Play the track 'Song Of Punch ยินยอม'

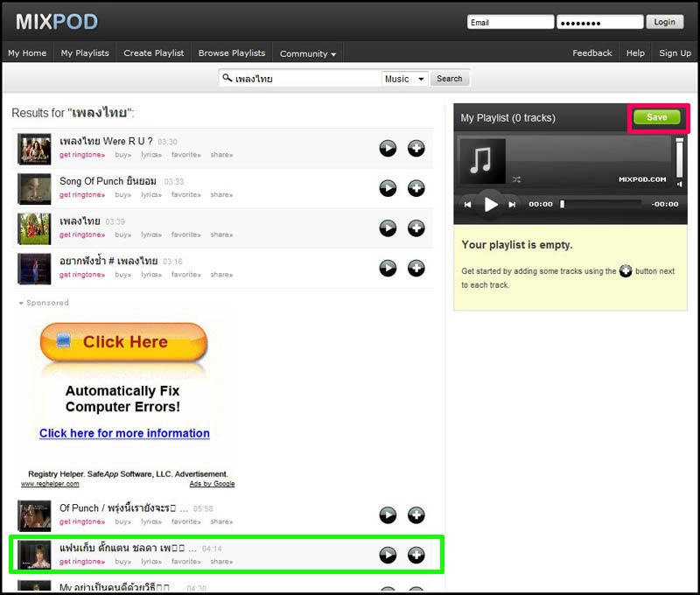(388, 188)
